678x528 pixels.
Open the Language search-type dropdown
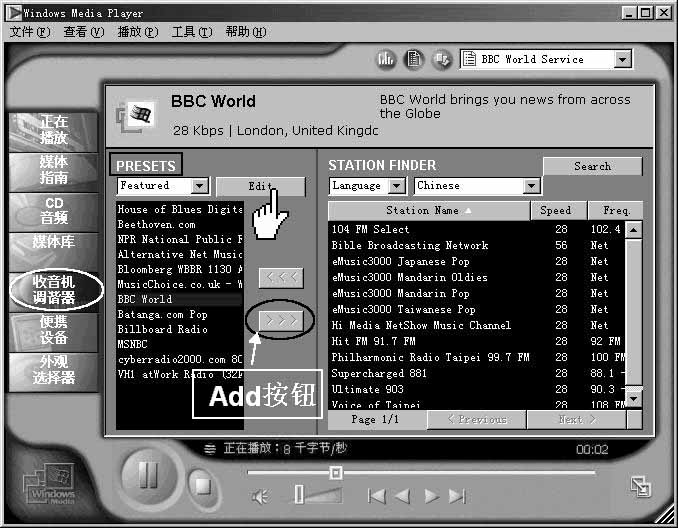pyautogui.click(x=397, y=186)
